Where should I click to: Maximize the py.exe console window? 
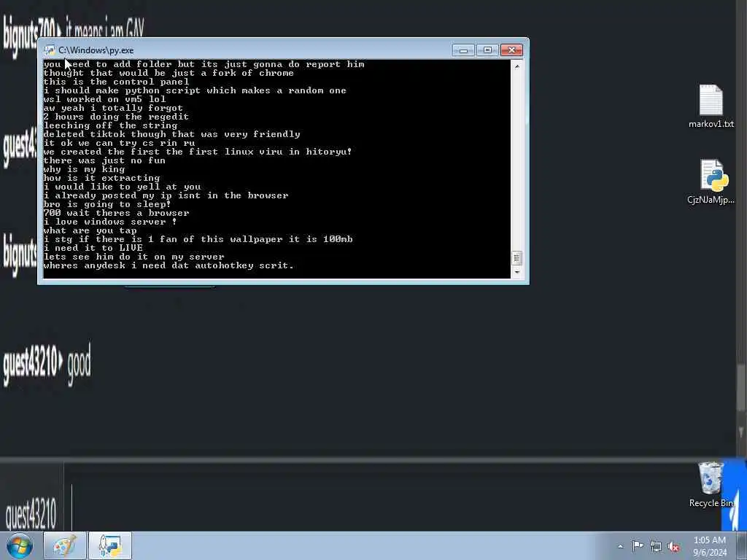pos(487,50)
